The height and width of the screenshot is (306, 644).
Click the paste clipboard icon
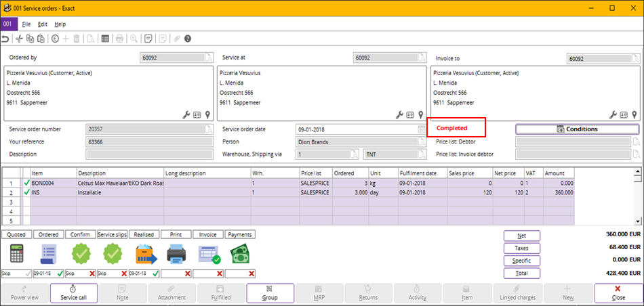41,39
